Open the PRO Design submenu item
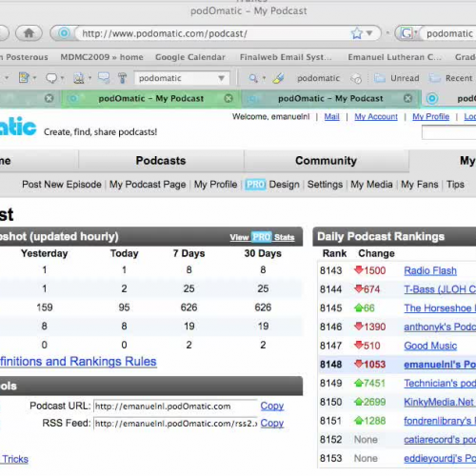This screenshot has width=476, height=476. coord(272,185)
